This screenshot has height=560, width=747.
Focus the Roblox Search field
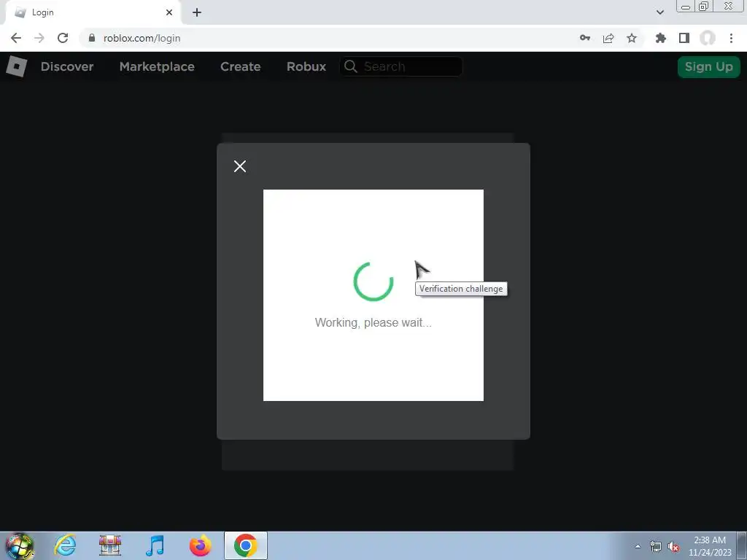(401, 66)
